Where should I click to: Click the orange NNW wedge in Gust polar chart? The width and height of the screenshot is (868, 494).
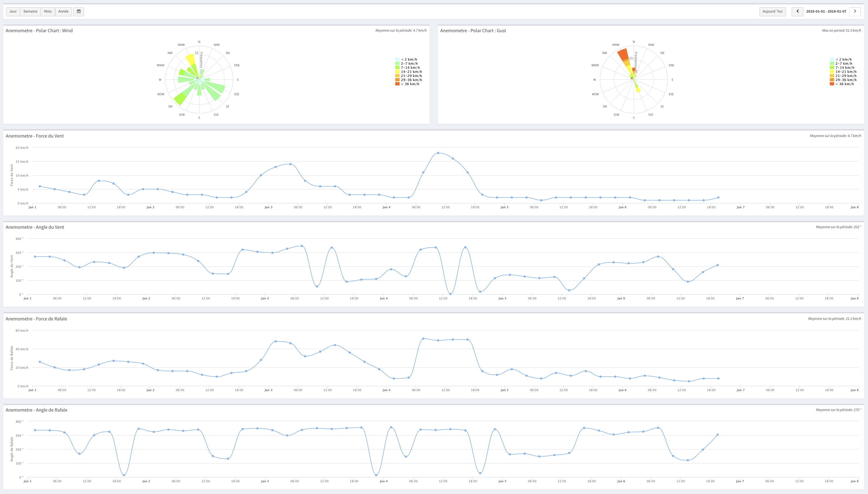click(623, 54)
